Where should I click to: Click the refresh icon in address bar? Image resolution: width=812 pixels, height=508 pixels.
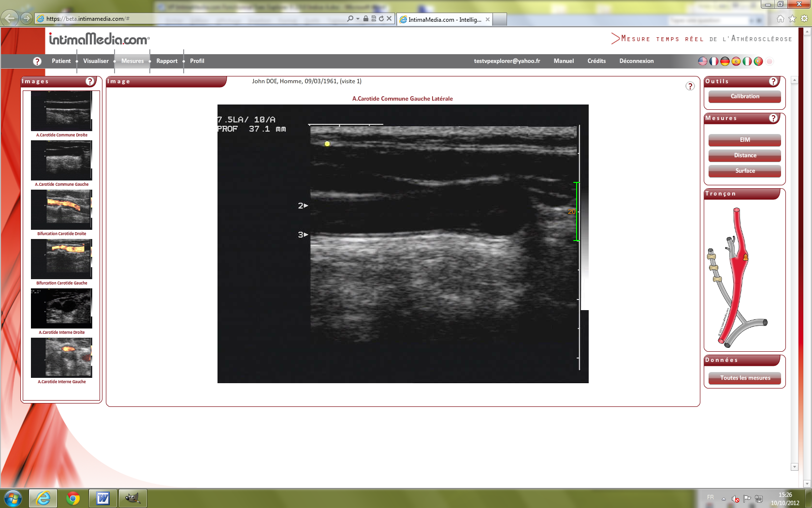[x=381, y=19]
